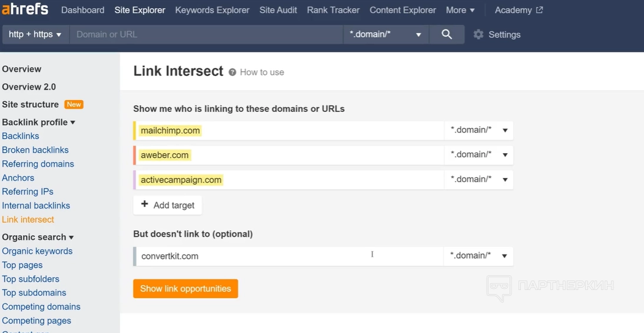Click the Domain or URL search field
The height and width of the screenshot is (333, 644).
click(206, 34)
